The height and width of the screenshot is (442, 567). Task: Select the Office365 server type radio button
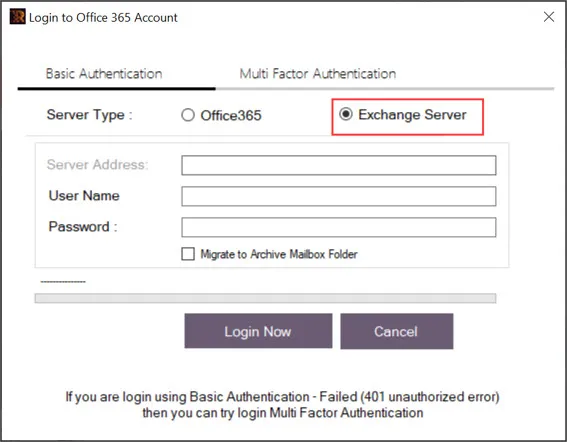pyautogui.click(x=188, y=115)
